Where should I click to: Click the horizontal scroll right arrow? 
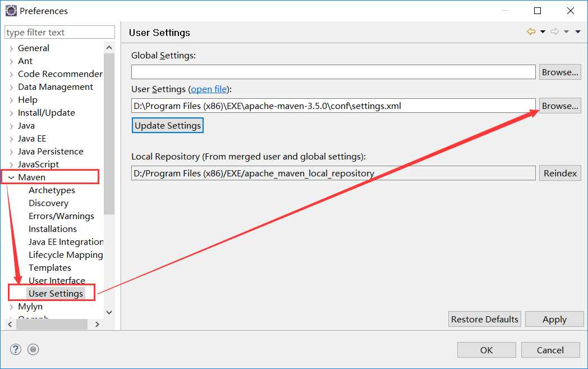tap(97, 324)
